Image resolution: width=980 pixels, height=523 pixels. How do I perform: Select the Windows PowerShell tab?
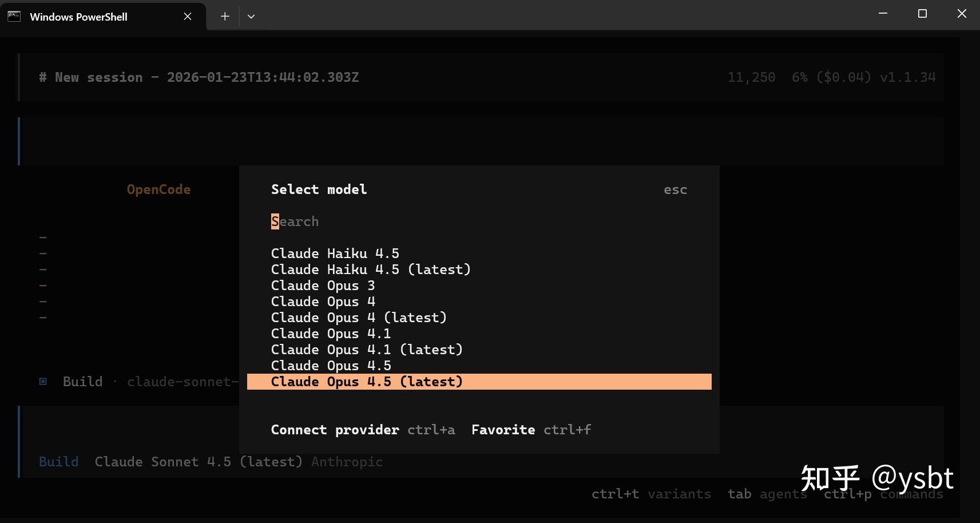tap(103, 17)
